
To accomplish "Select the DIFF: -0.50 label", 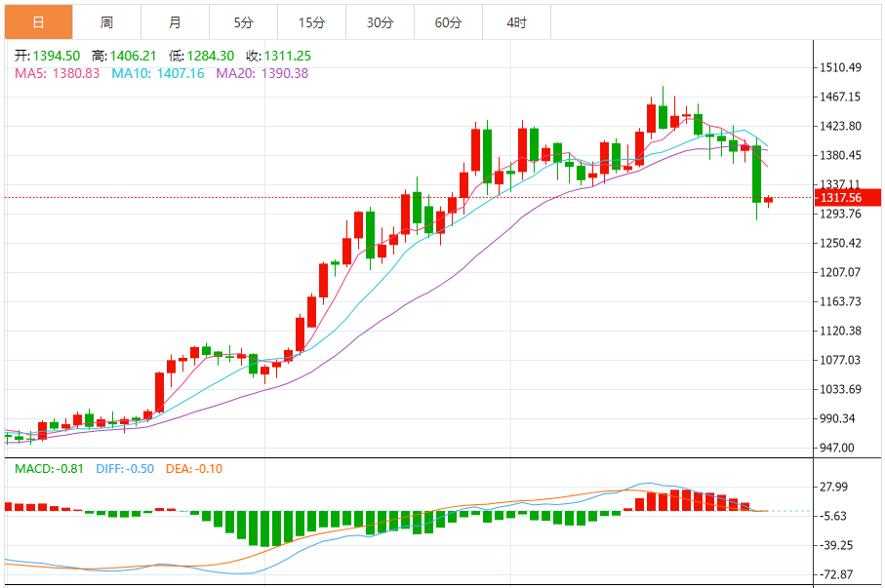I will pyautogui.click(x=125, y=469).
